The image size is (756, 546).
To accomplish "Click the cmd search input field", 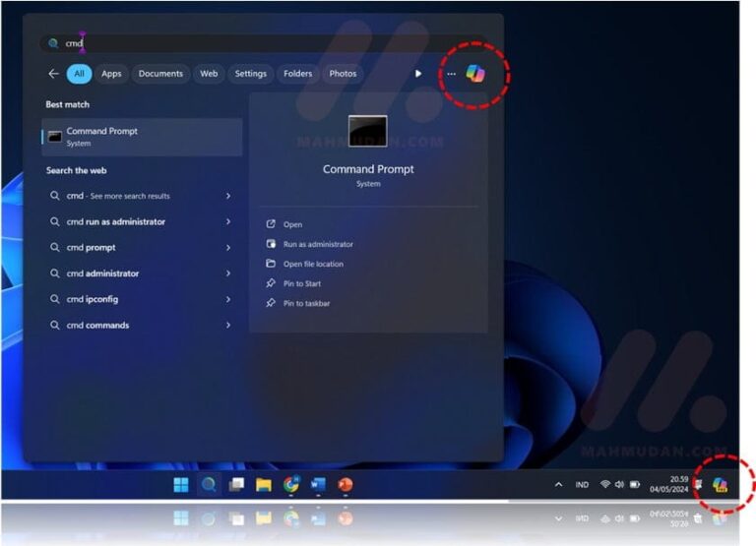I will click(x=263, y=43).
